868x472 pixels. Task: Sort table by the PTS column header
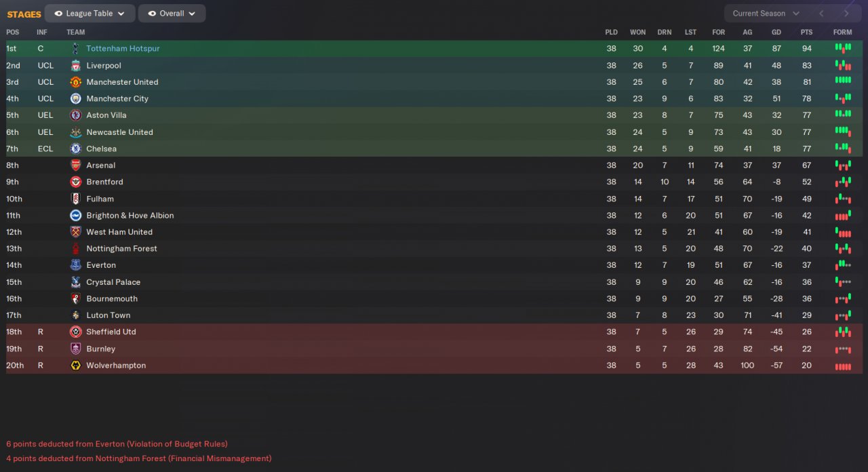806,33
